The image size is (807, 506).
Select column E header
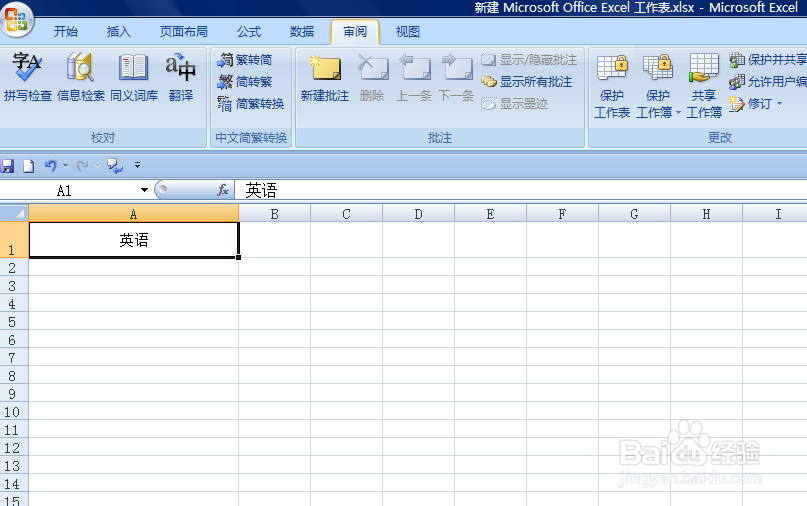point(490,214)
